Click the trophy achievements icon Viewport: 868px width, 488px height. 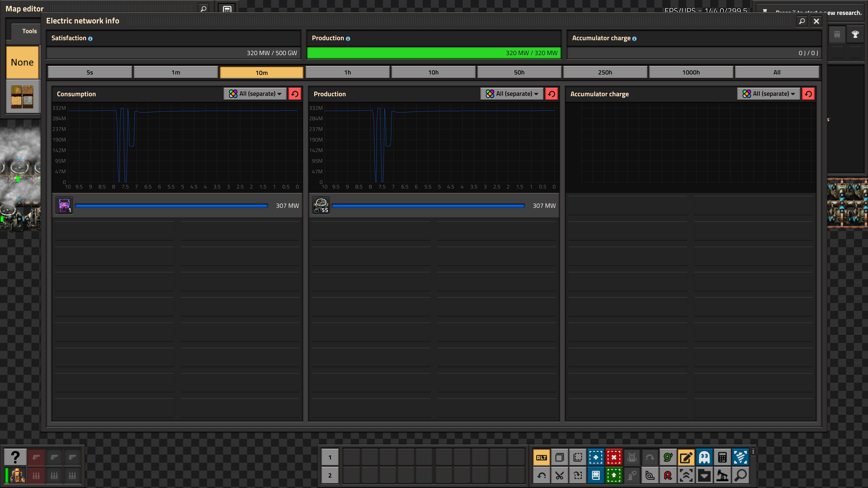point(855,34)
